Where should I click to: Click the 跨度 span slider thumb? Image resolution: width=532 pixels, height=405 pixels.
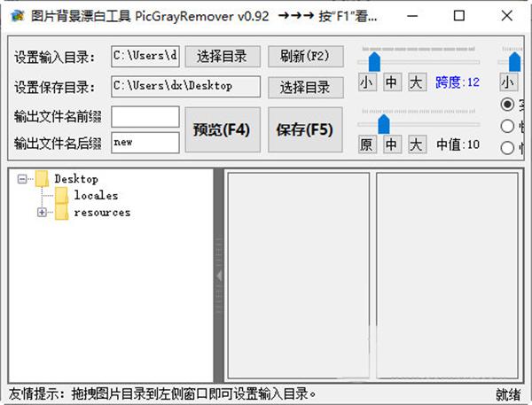(x=374, y=61)
